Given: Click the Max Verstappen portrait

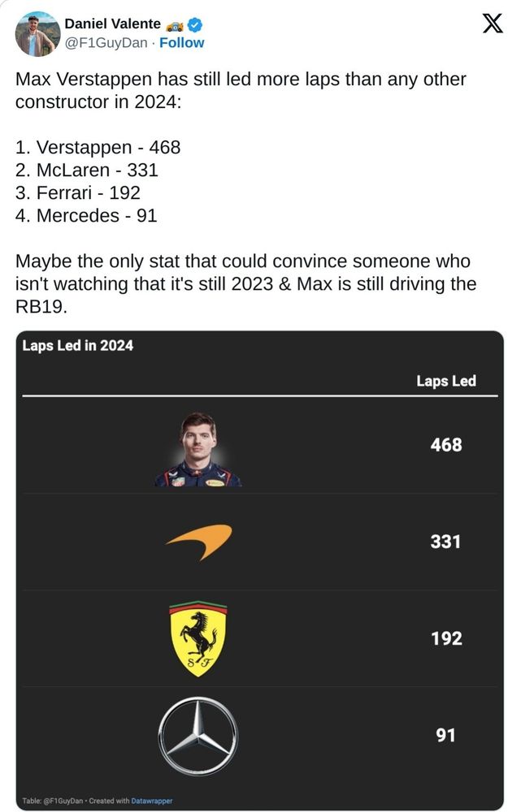Looking at the screenshot, I should (x=198, y=450).
